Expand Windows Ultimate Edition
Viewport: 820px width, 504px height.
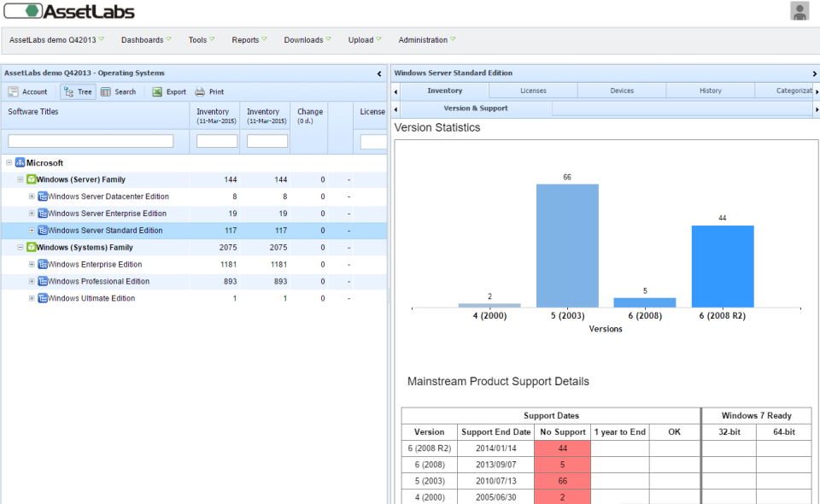[32, 298]
